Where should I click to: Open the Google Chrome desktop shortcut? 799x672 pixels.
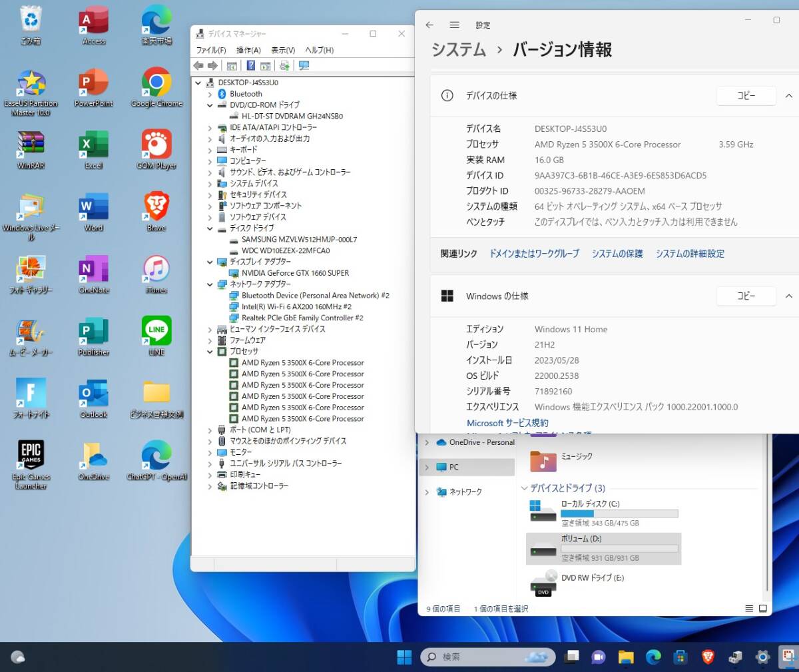point(156,87)
